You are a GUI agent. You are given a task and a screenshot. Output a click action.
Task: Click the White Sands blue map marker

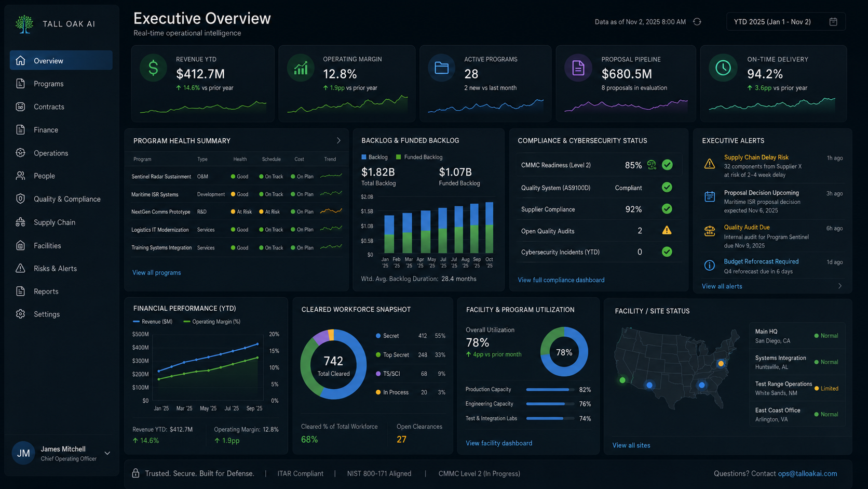pos(649,385)
